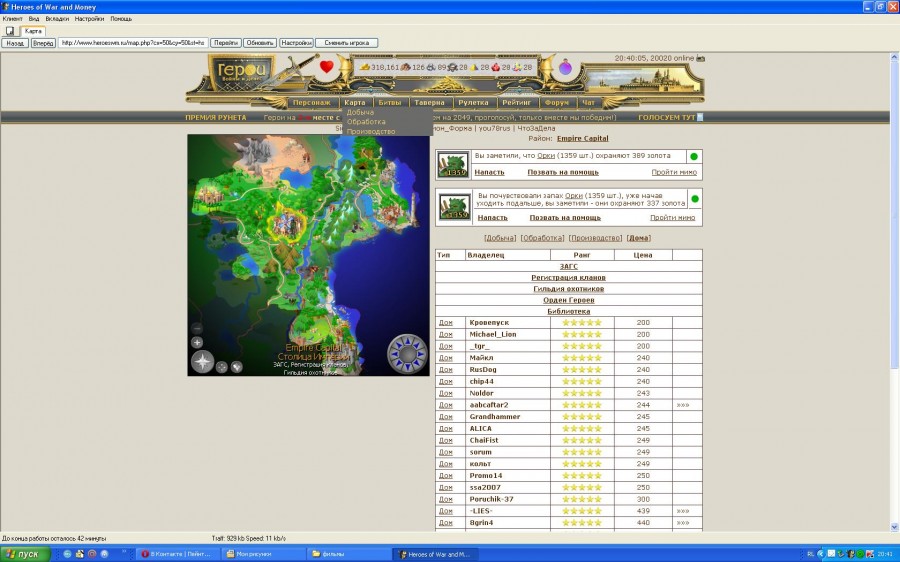Click Напасть in the first Orc encounter
This screenshot has width=900, height=562.
pyautogui.click(x=489, y=172)
